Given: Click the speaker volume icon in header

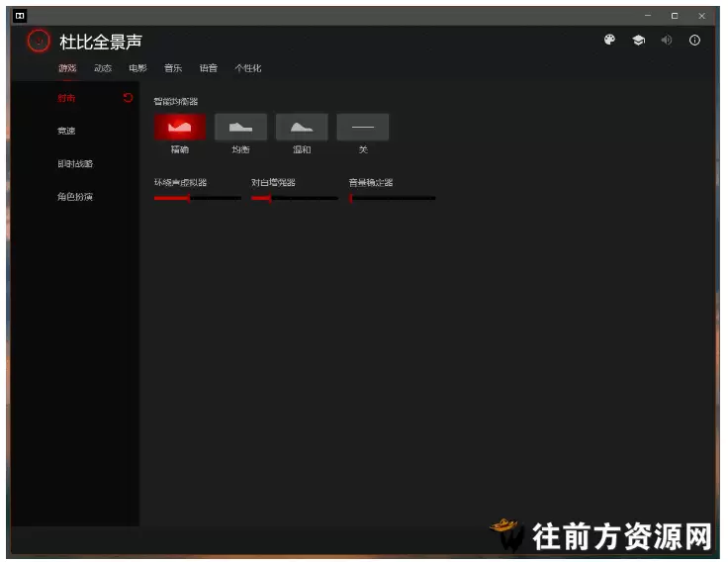Looking at the screenshot, I should click(667, 41).
